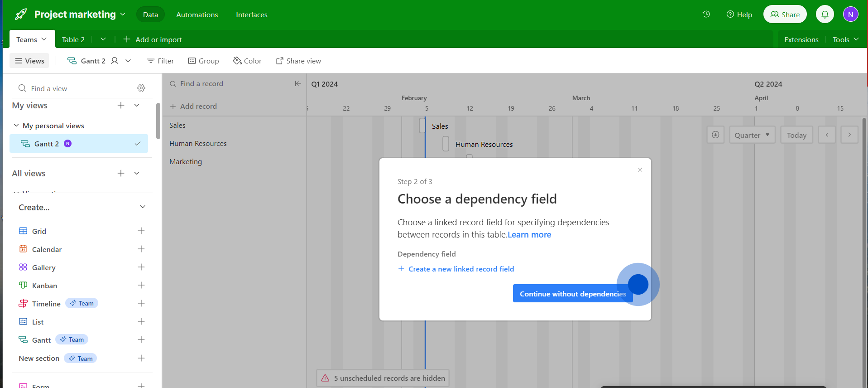This screenshot has height=388, width=868.
Task: Collapse the Create... section
Action: (143, 207)
